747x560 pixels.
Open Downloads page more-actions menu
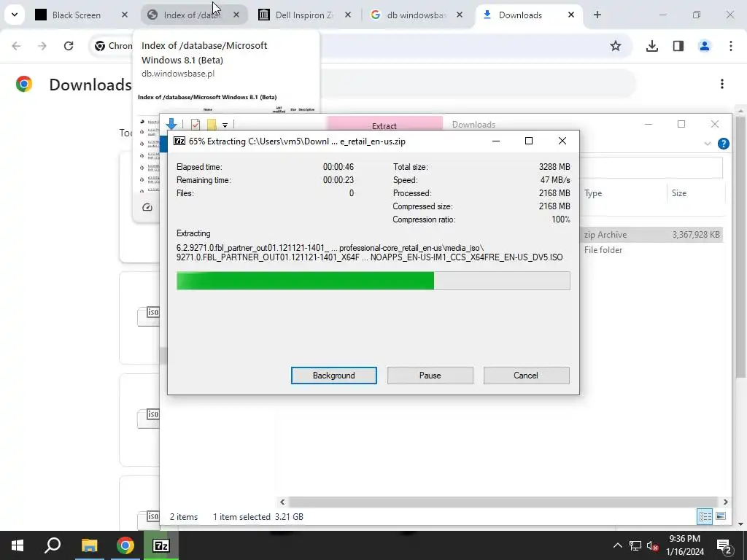721,85
